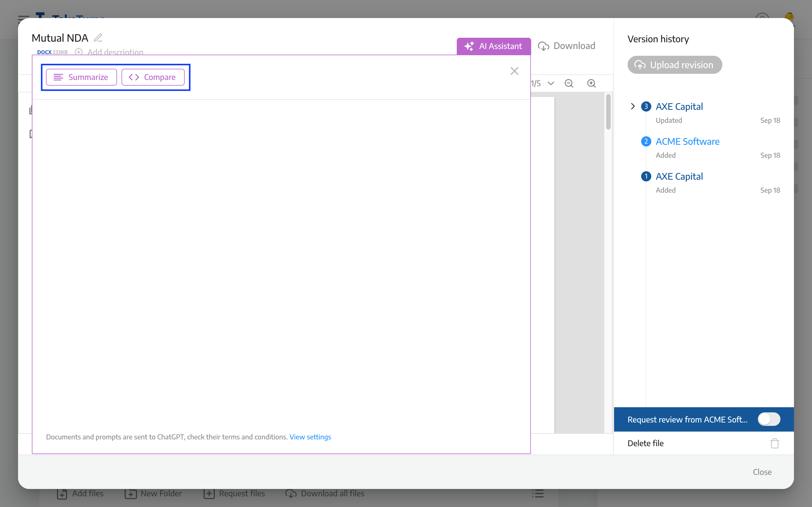812x507 pixels.
Task: Toggle visibility of AI Assistant panel
Action: coord(493,46)
